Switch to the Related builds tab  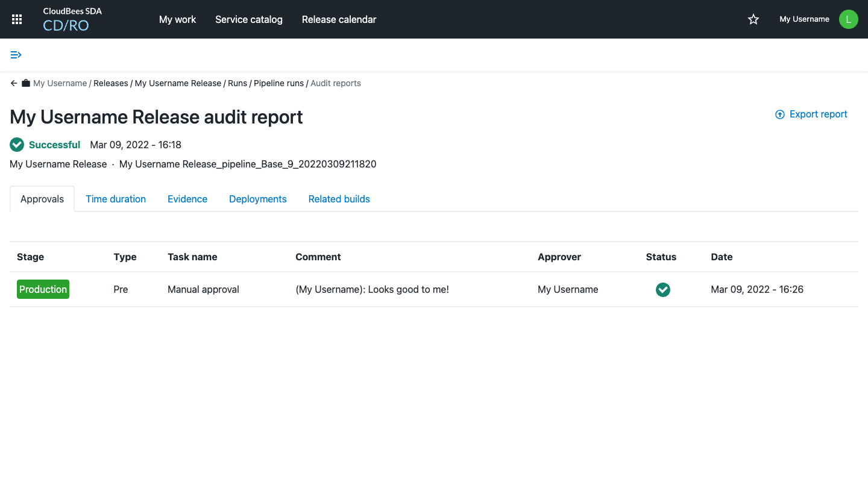click(339, 199)
